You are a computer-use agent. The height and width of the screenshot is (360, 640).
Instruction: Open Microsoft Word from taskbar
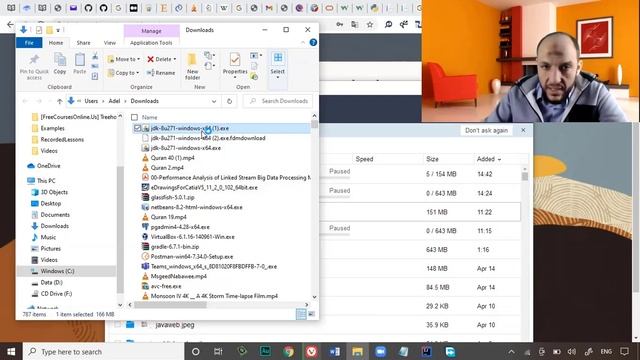tap(334, 351)
